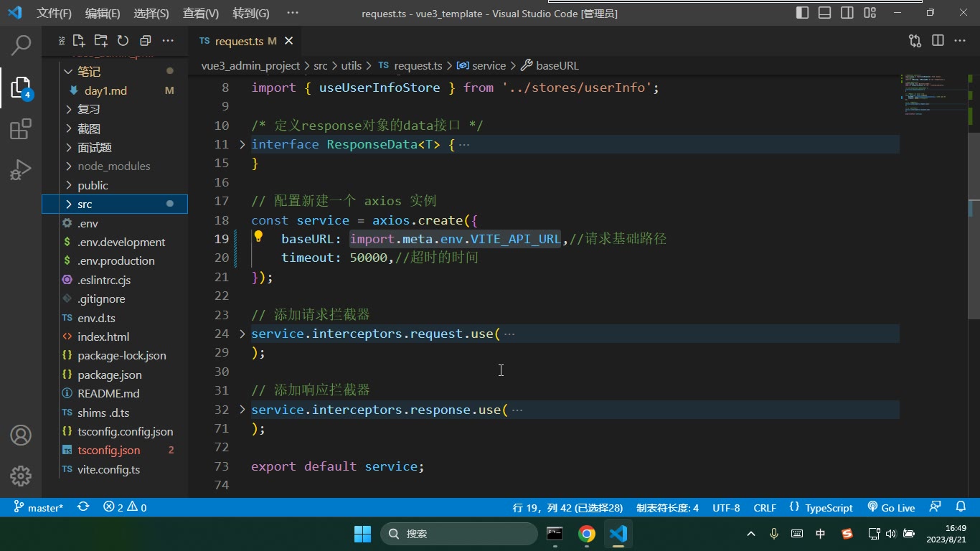Start Go Live server
This screenshot has height=551, width=980.
(x=891, y=507)
